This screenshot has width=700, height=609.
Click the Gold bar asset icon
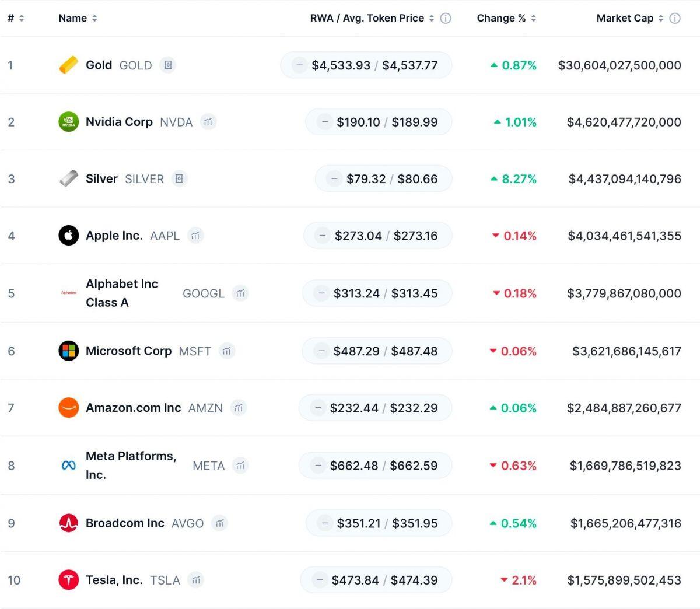click(x=68, y=65)
